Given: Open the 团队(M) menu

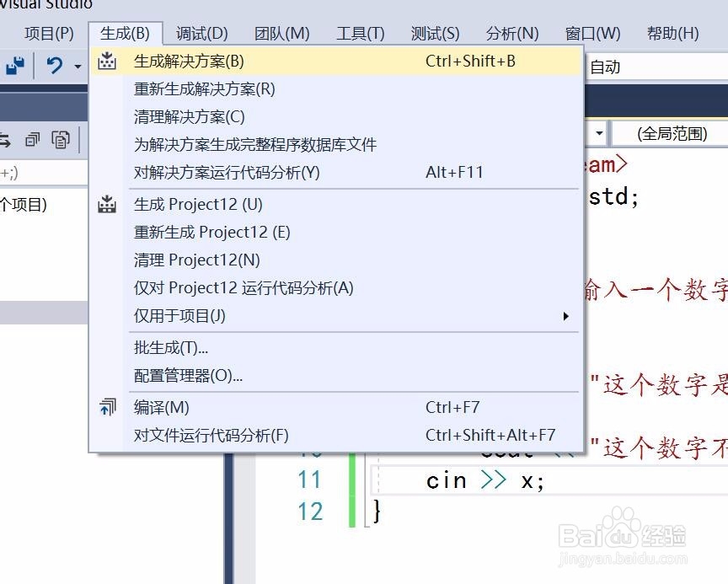Looking at the screenshot, I should pyautogui.click(x=281, y=34).
